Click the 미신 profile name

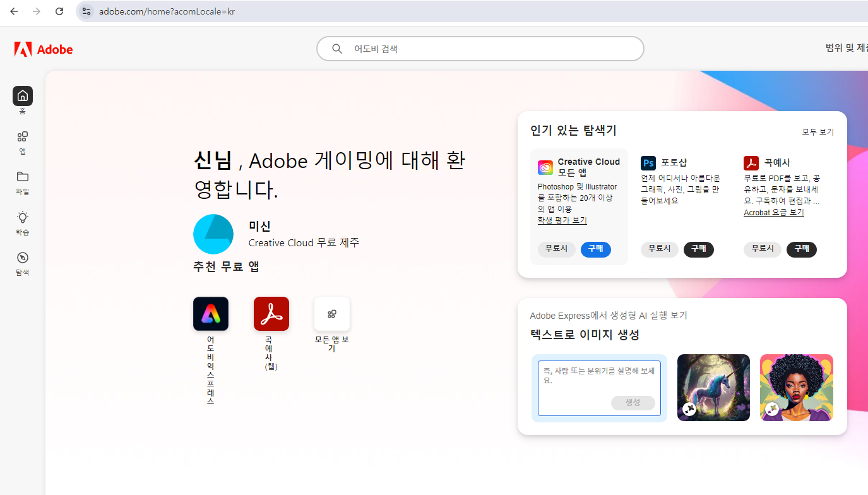pos(259,226)
